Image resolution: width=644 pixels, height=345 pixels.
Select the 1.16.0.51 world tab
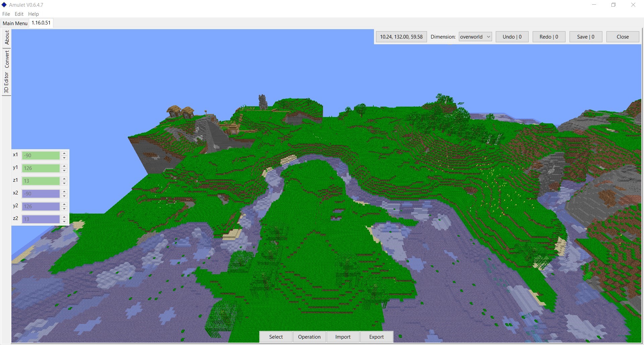point(41,23)
